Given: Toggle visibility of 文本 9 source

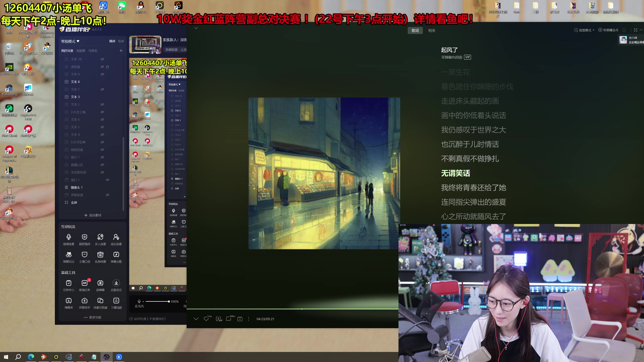Looking at the screenshot, I should pos(102,74).
